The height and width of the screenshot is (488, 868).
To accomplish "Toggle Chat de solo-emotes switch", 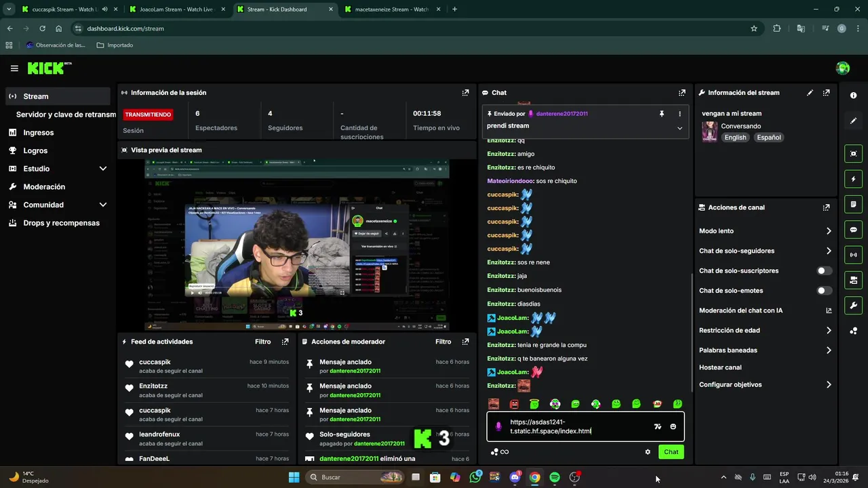I will click(x=824, y=291).
